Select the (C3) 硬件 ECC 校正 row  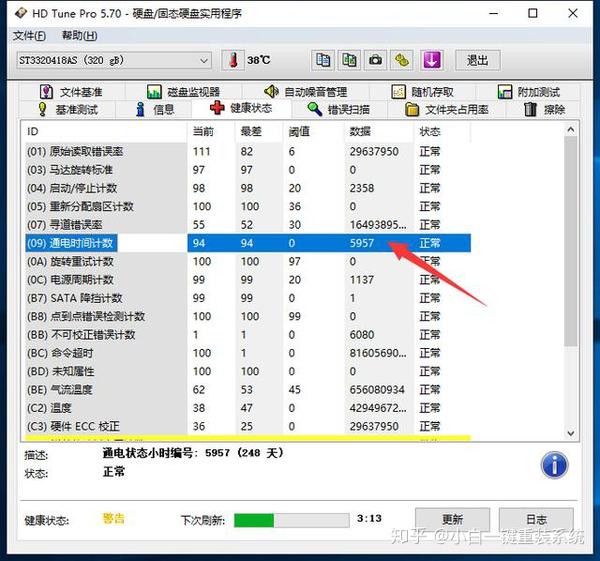click(x=248, y=426)
